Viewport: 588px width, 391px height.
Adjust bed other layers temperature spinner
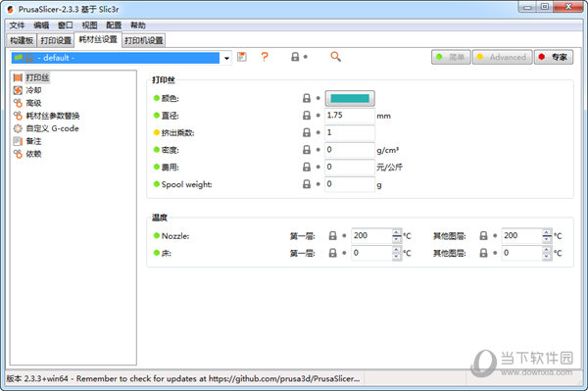coord(547,253)
